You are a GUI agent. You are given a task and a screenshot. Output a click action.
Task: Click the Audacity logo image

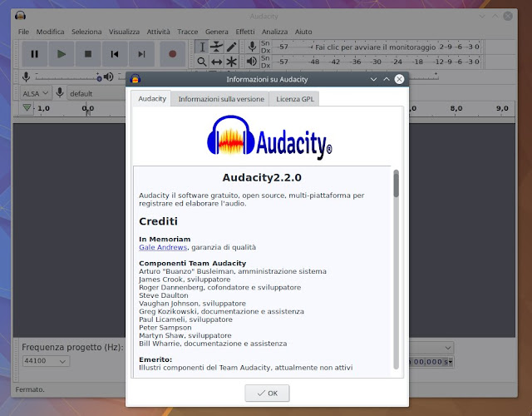[269, 137]
